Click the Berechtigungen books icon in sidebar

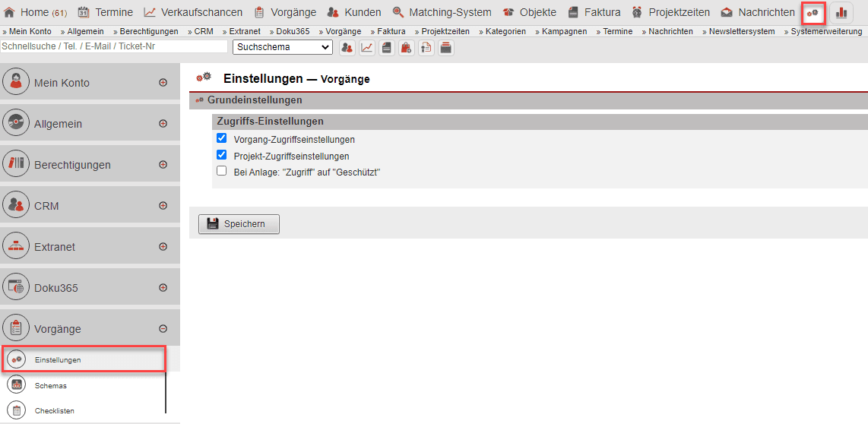16,165
